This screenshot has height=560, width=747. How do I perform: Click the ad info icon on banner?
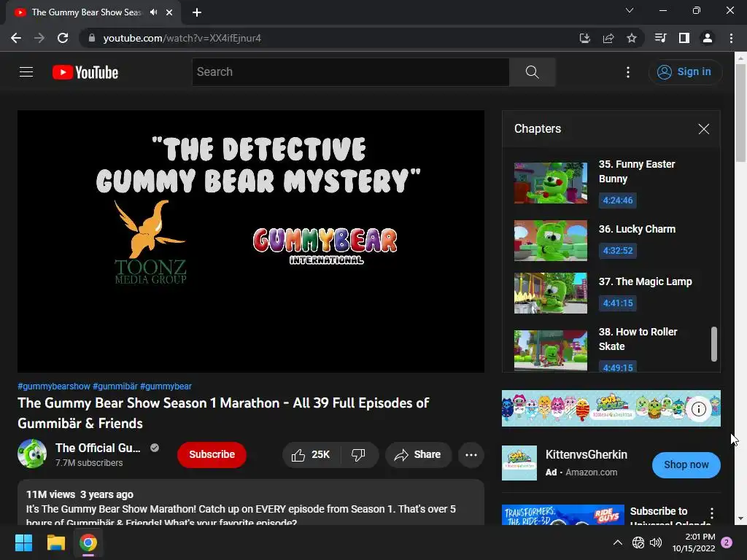click(698, 408)
